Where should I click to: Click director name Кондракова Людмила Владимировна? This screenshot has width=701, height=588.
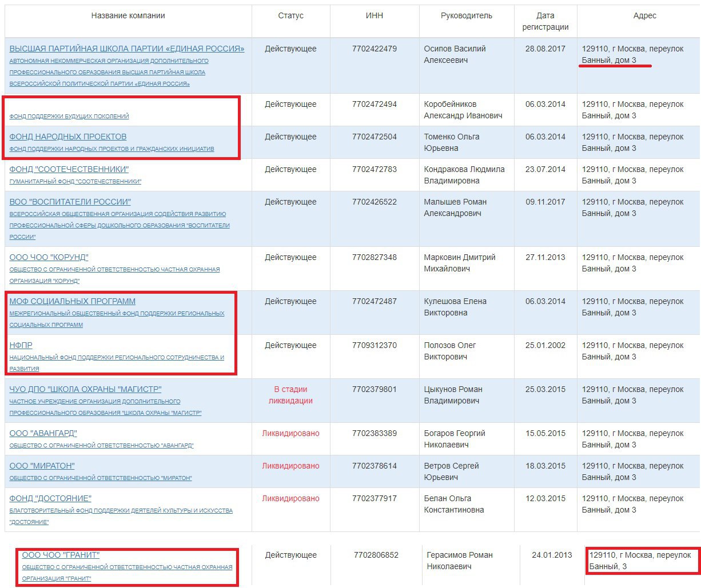coord(464,175)
